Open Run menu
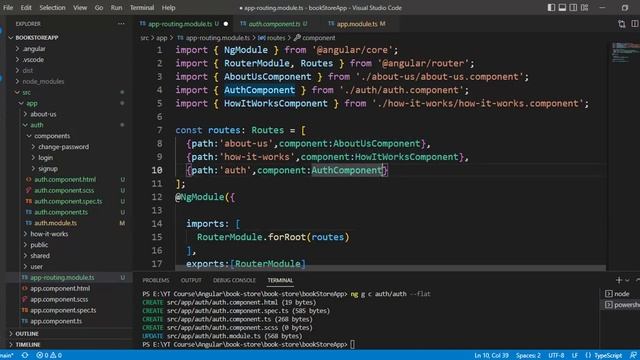 [x=116, y=7]
